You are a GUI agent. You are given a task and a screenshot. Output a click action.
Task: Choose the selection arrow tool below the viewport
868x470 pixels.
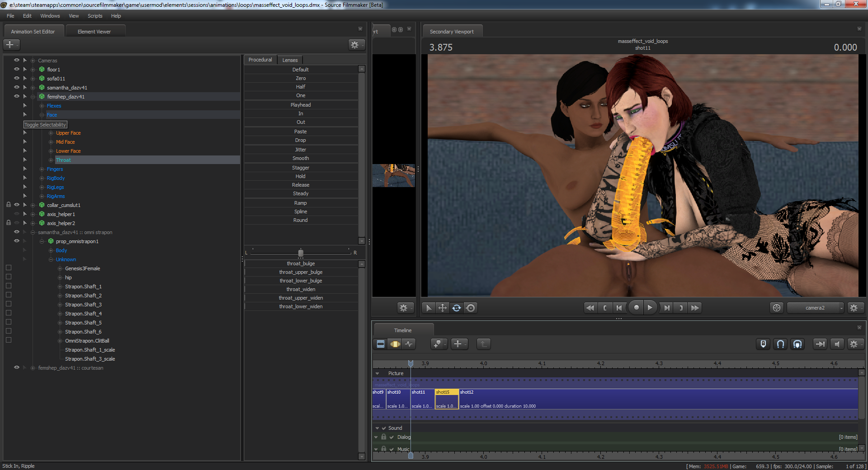click(429, 308)
